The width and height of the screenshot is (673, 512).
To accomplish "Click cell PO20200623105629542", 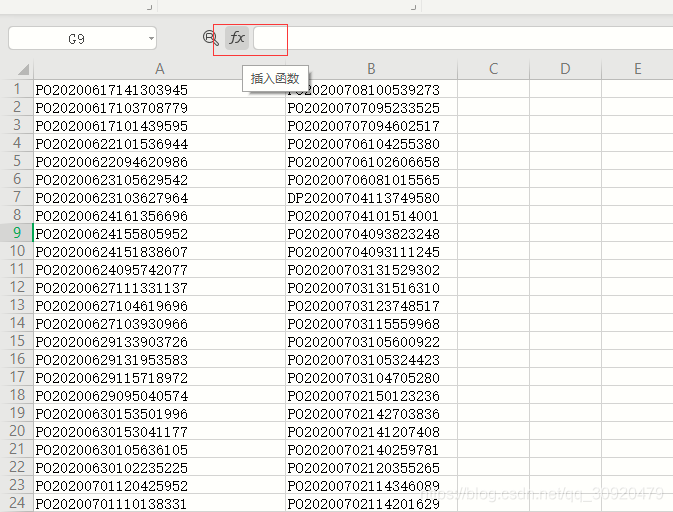I will [160, 179].
